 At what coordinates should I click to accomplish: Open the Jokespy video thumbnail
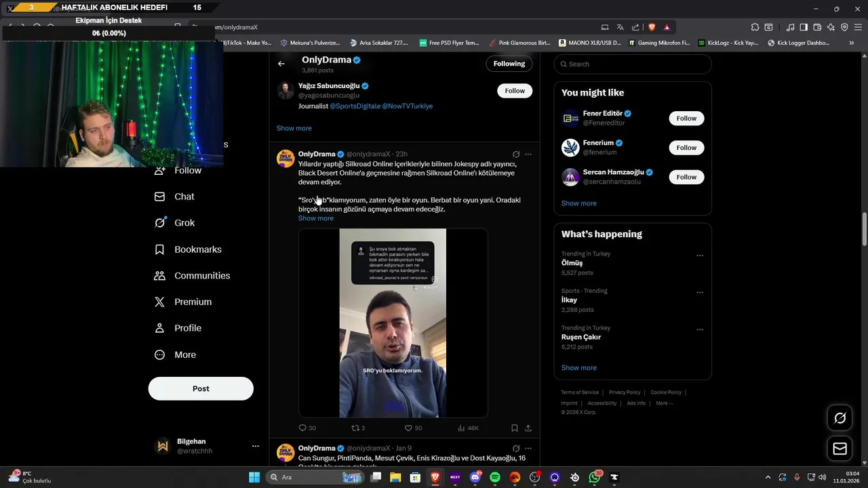[x=393, y=323]
